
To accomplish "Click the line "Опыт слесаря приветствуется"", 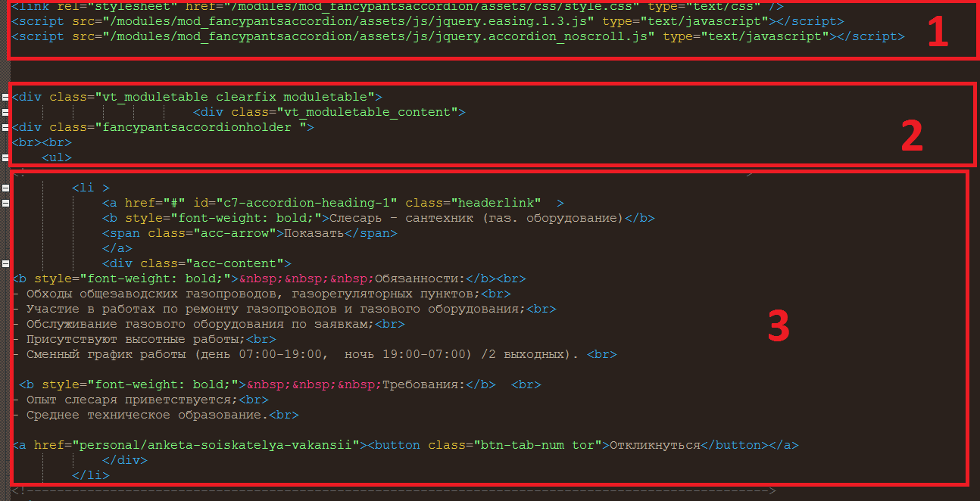I will 140,400.
